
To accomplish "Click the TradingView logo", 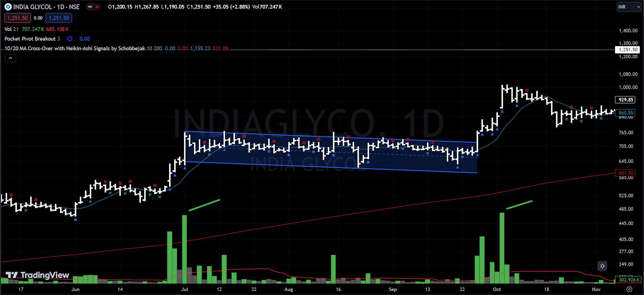I will [x=37, y=275].
